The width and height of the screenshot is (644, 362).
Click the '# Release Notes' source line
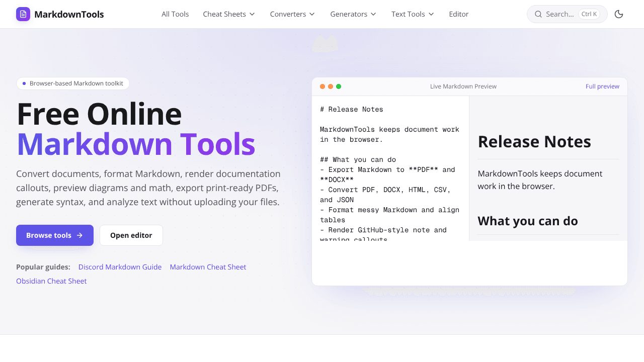point(352,109)
